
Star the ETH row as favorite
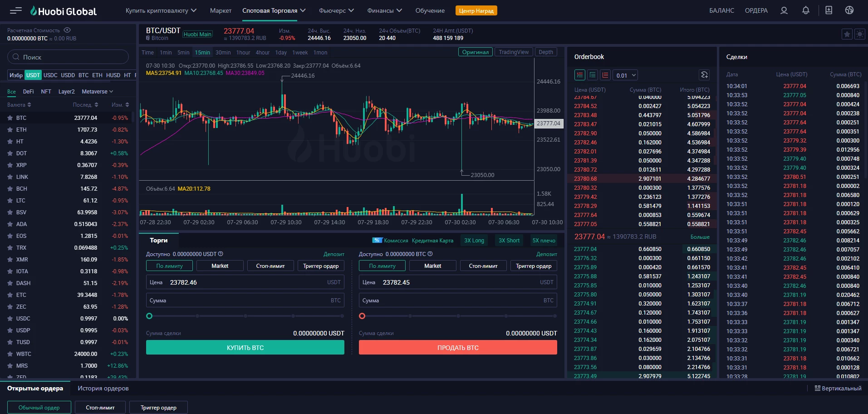coord(10,130)
